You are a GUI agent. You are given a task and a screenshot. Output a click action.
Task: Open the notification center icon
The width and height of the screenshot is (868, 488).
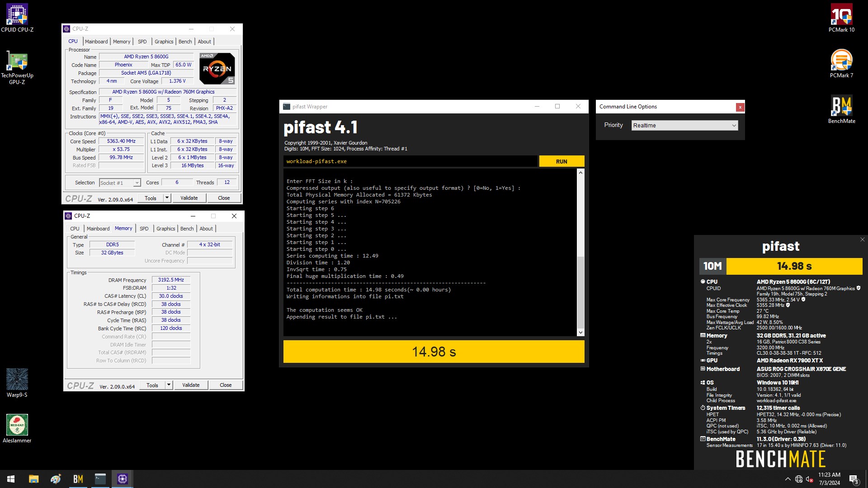[x=854, y=479]
